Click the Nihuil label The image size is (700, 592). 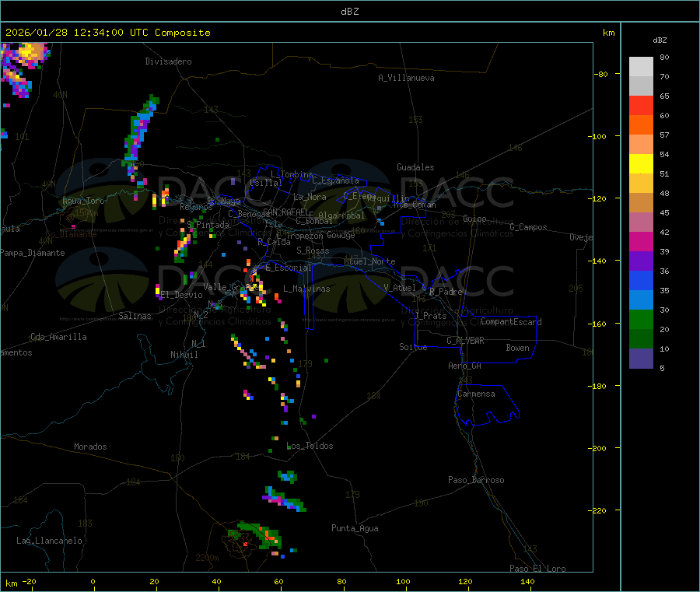184,355
